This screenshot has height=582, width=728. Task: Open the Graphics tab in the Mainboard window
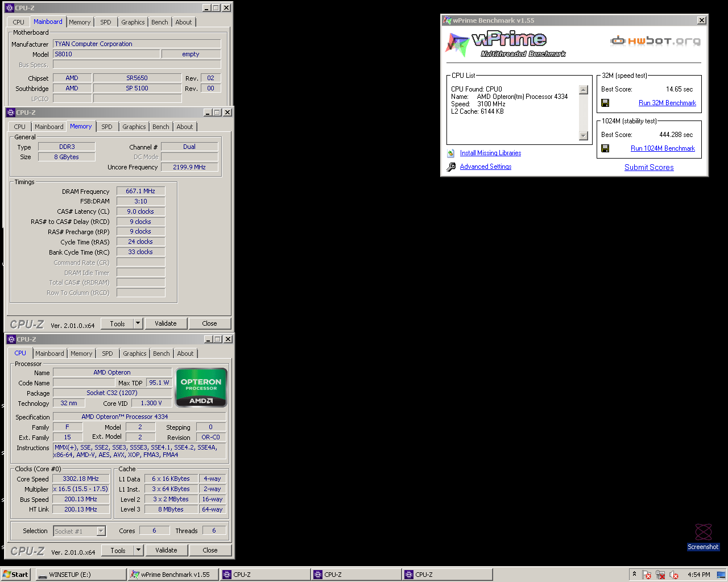[x=133, y=22]
